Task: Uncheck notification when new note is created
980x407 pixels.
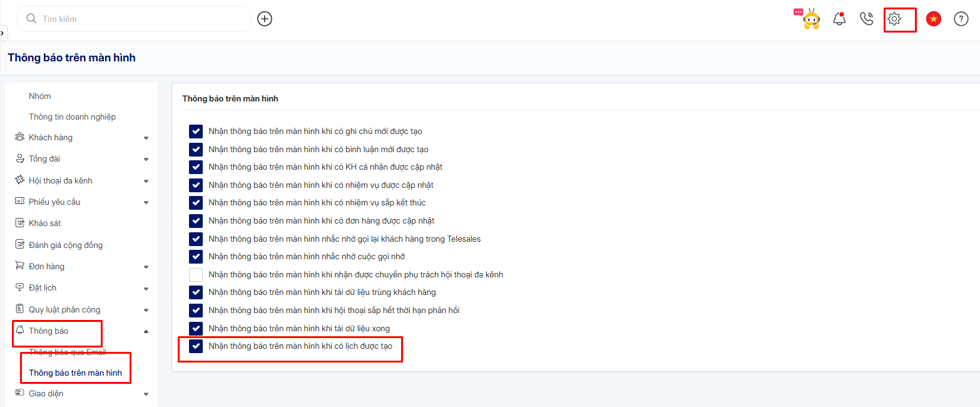Action: (x=196, y=131)
